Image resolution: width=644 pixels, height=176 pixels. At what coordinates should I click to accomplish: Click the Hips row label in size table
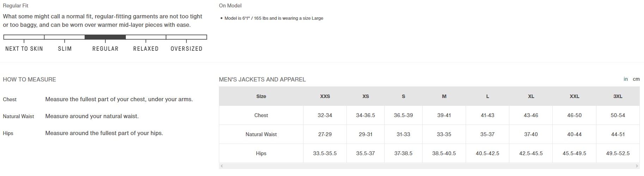[261, 153]
